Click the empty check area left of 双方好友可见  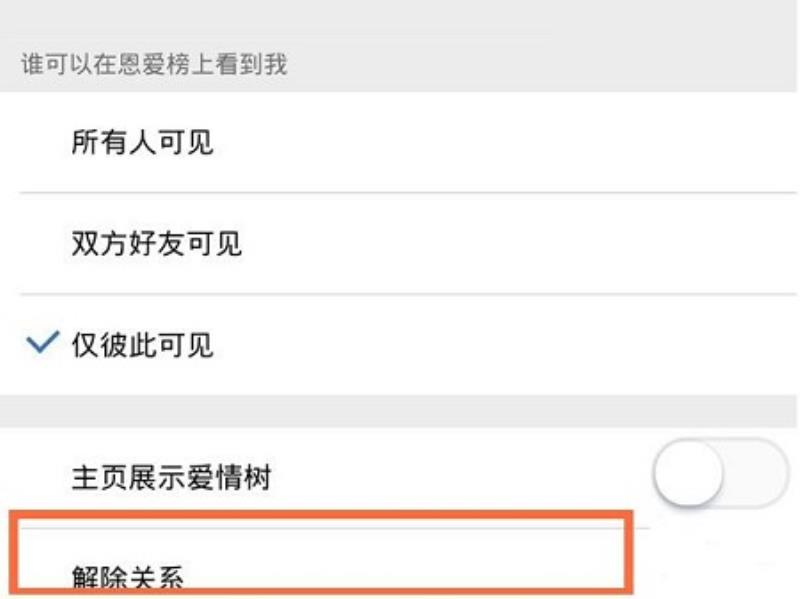[x=43, y=243]
